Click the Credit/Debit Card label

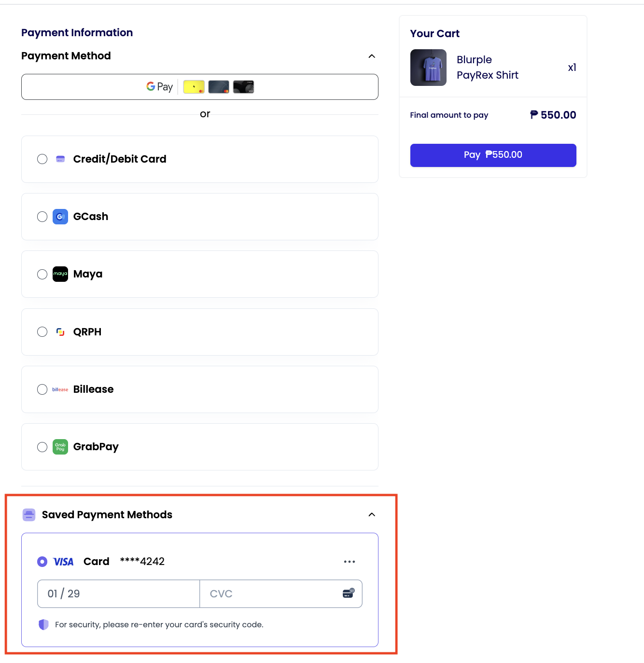[120, 159]
